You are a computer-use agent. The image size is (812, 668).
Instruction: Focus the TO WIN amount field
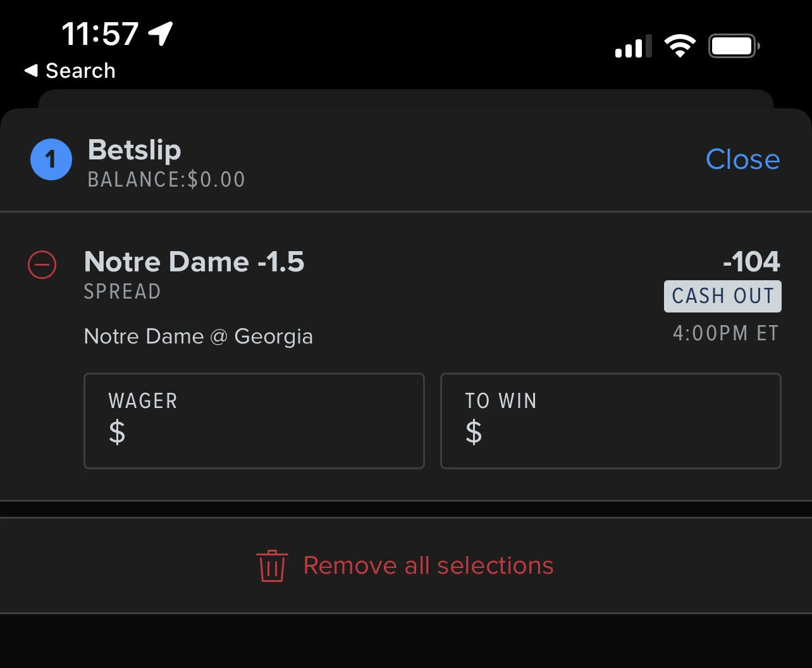pyautogui.click(x=610, y=421)
